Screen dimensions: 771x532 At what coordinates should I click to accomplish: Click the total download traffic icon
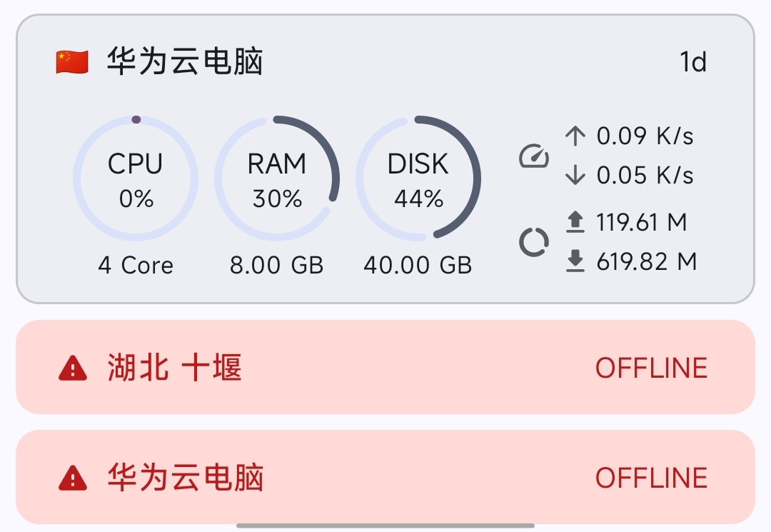click(x=575, y=262)
